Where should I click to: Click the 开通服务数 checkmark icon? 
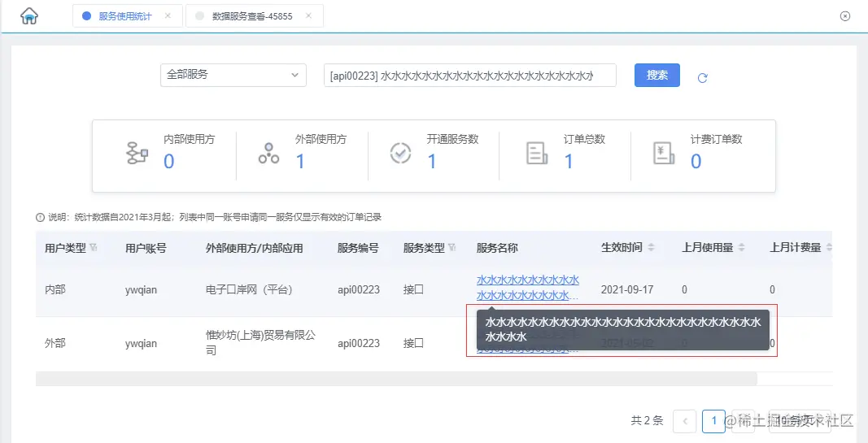[400, 153]
